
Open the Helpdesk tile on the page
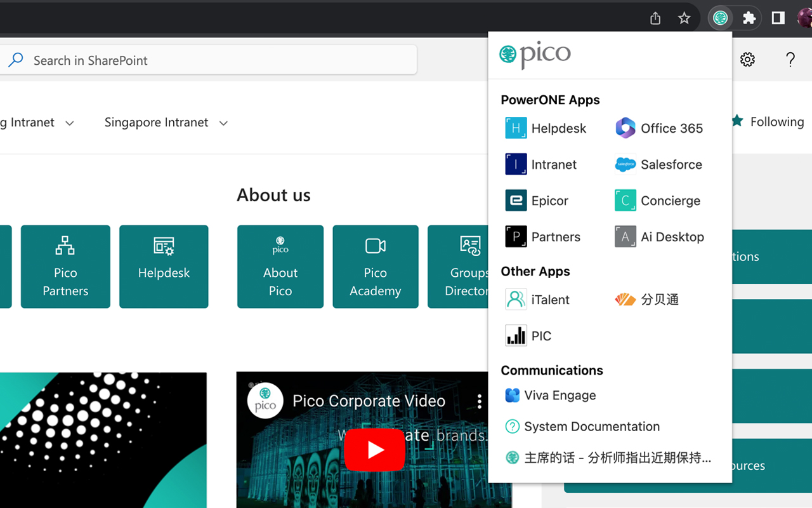(164, 267)
